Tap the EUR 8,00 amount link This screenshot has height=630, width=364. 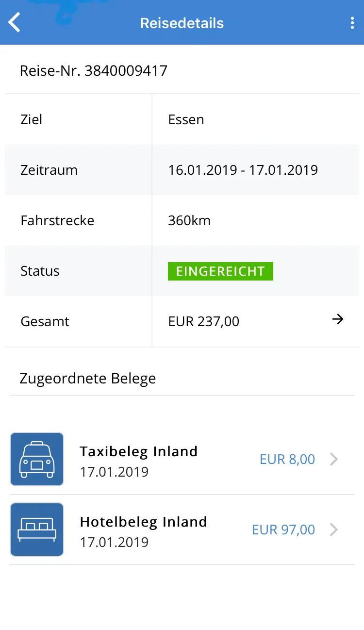(x=287, y=459)
